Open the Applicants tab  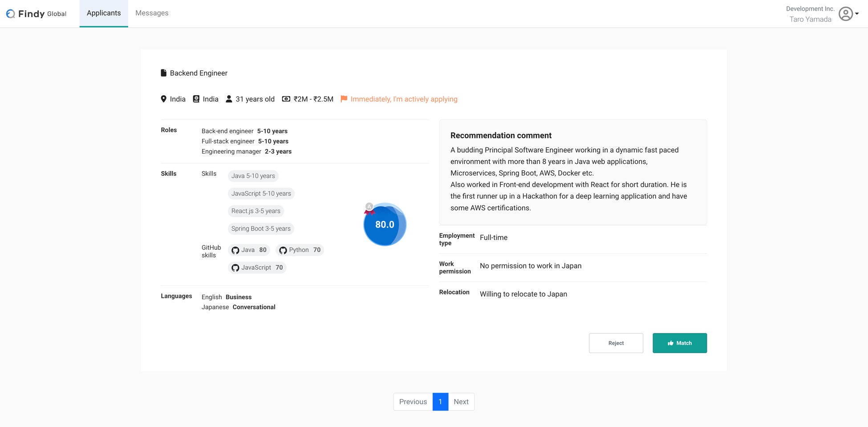(104, 13)
